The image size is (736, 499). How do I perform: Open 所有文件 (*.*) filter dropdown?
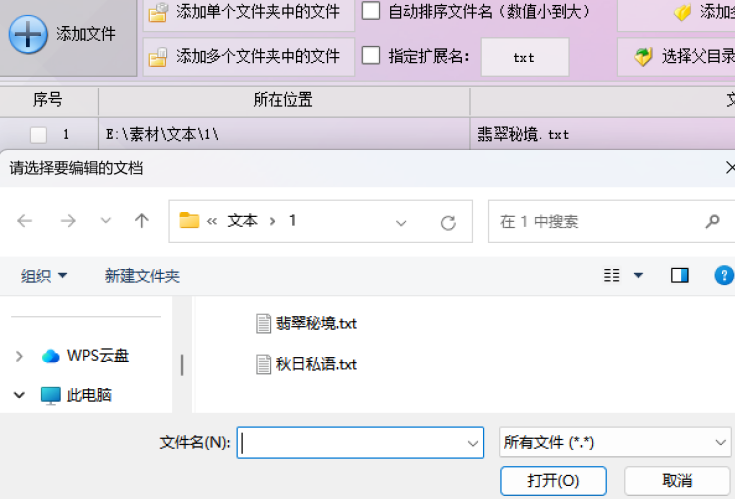pos(615,442)
